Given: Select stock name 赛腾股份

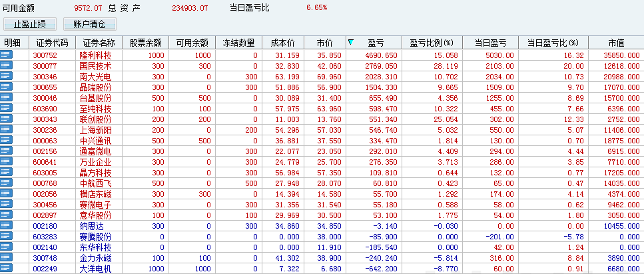Looking at the screenshot, I should 95,237.
